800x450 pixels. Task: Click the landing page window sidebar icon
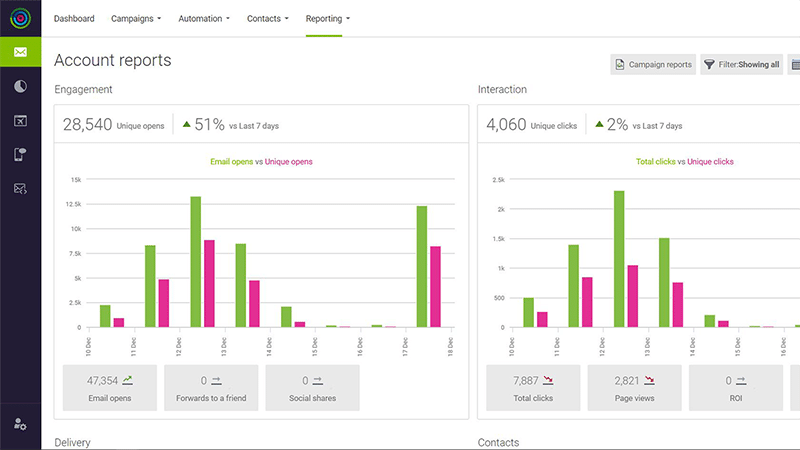point(20,121)
